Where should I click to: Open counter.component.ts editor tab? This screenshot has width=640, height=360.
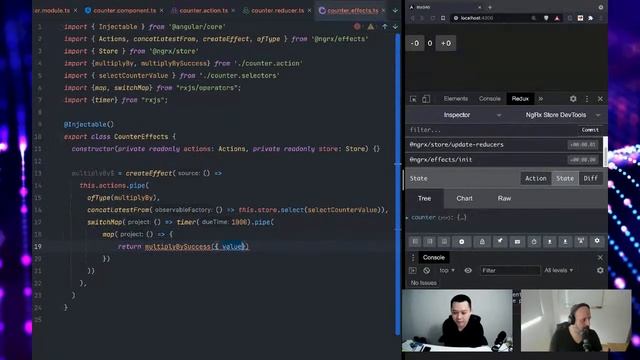124,11
